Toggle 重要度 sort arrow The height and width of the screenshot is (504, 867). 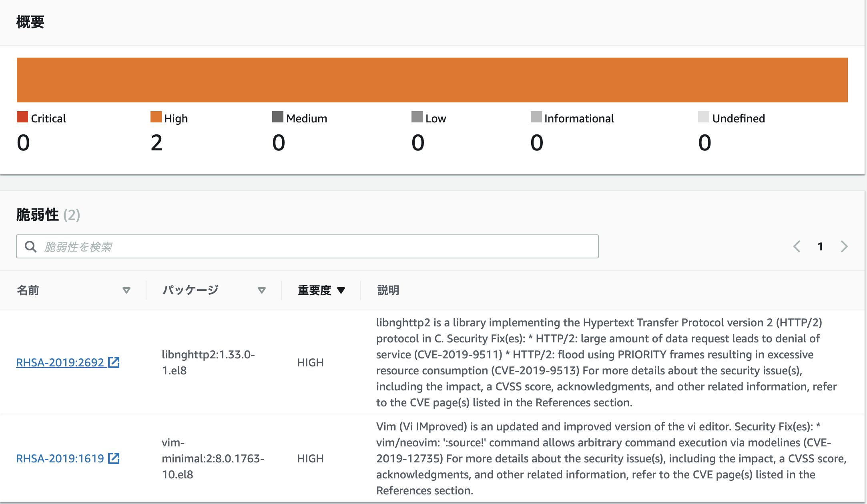(x=341, y=290)
